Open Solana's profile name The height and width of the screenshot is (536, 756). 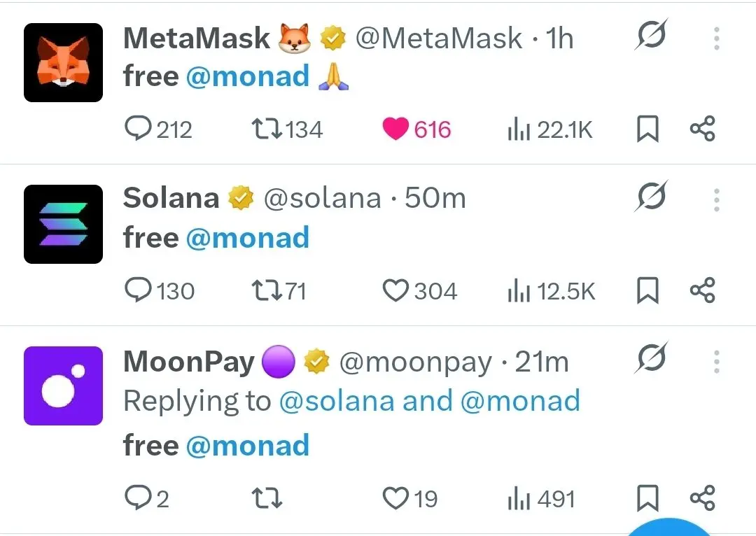170,198
